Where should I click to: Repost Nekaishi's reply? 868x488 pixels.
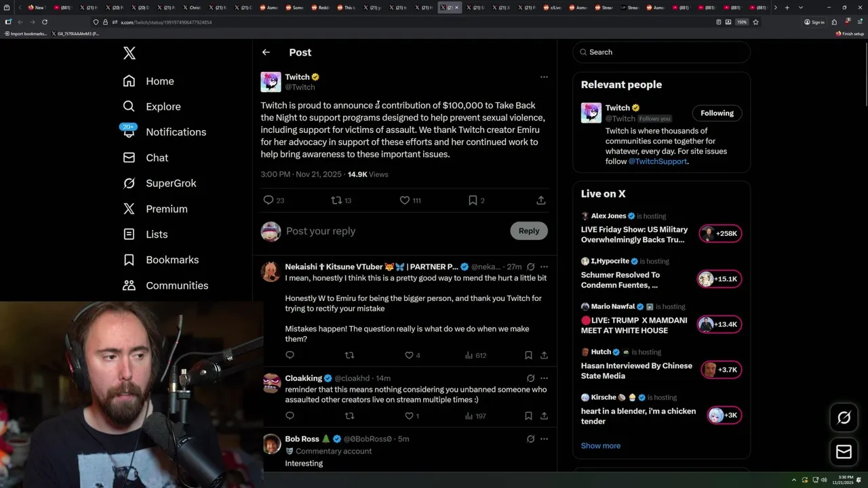(350, 355)
